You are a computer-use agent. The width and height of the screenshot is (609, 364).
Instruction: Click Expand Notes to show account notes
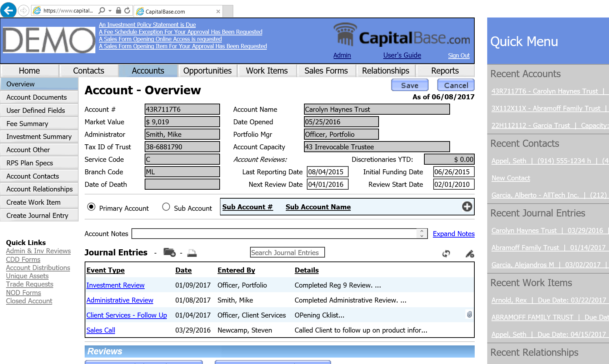pos(454,234)
